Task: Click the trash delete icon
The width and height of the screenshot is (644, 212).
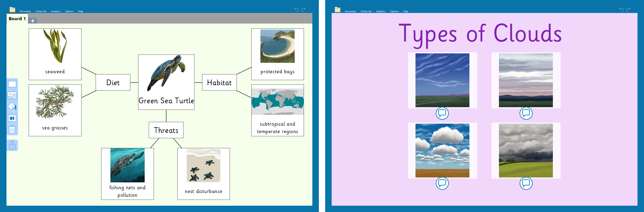Action: pos(12,129)
